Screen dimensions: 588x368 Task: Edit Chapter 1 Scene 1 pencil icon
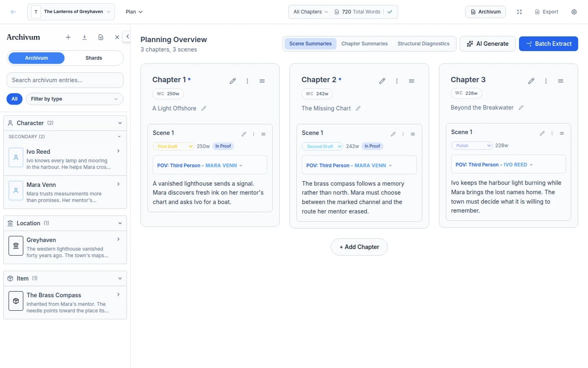(244, 134)
